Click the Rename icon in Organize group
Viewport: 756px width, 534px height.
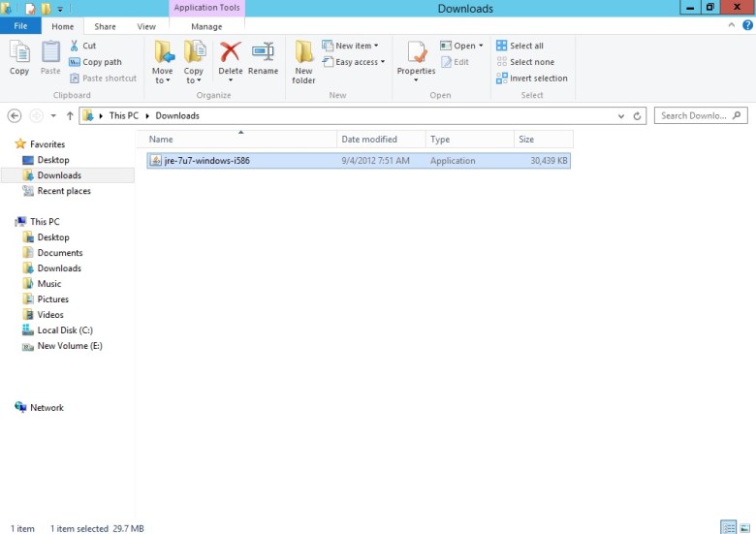263,52
